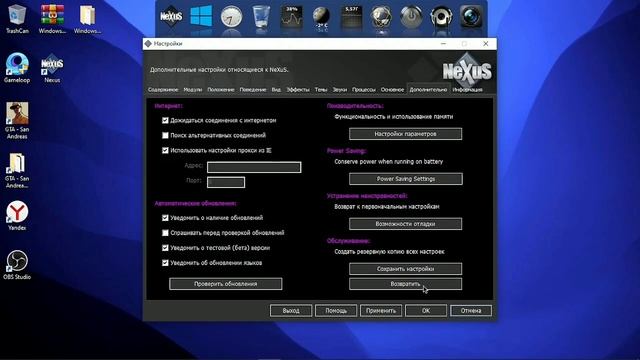
Task: Enable Спрашивать перед проверкой обновлений checkbox
Action: pyautogui.click(x=165, y=233)
